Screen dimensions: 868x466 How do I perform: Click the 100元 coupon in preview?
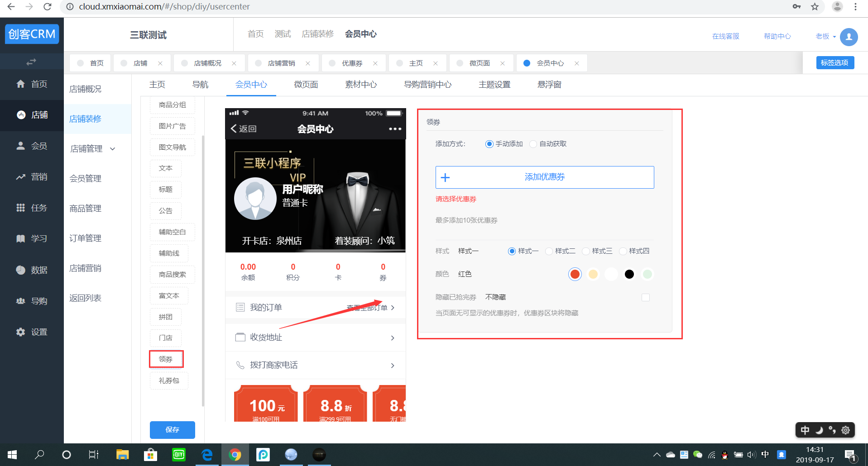pos(266,404)
